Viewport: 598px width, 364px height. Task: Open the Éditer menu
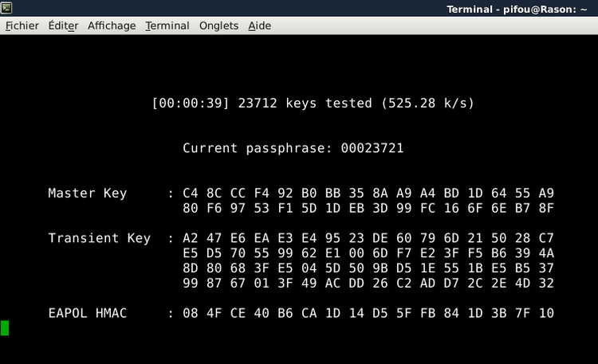coord(63,25)
